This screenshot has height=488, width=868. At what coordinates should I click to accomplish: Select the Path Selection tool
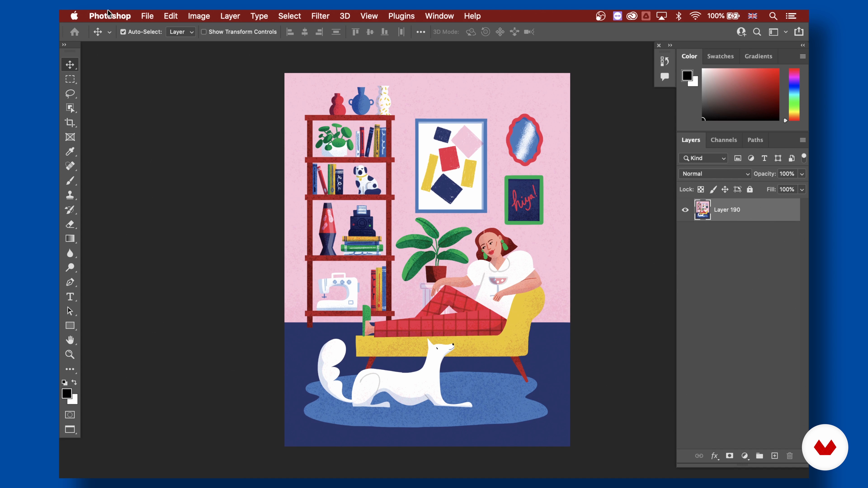[x=70, y=311]
